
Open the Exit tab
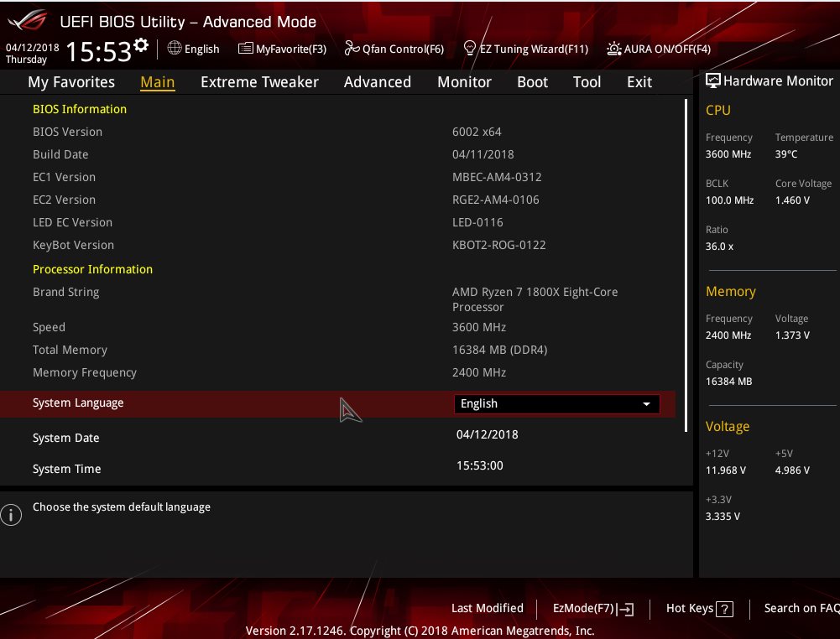(x=639, y=82)
